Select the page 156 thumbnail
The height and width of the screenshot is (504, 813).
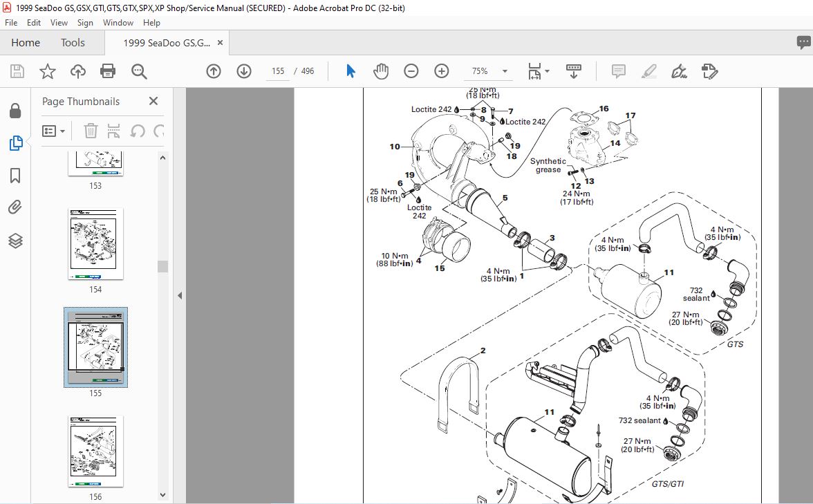[x=95, y=451]
